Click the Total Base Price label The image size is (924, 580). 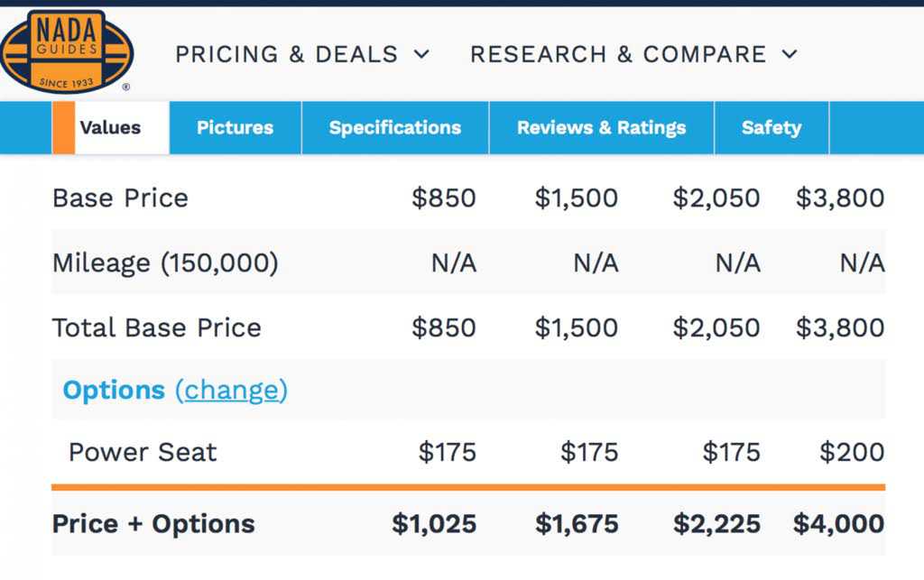(x=157, y=327)
